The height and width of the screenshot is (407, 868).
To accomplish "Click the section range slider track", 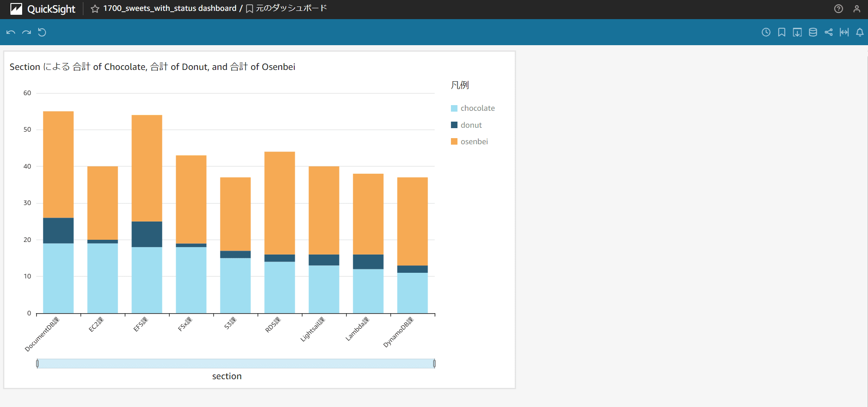I will click(x=236, y=364).
